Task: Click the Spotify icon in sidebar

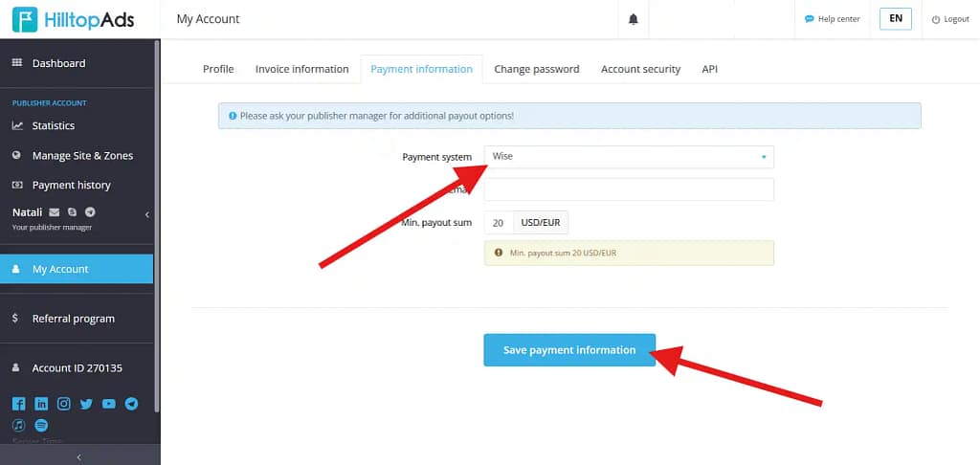Action: pyautogui.click(x=41, y=425)
